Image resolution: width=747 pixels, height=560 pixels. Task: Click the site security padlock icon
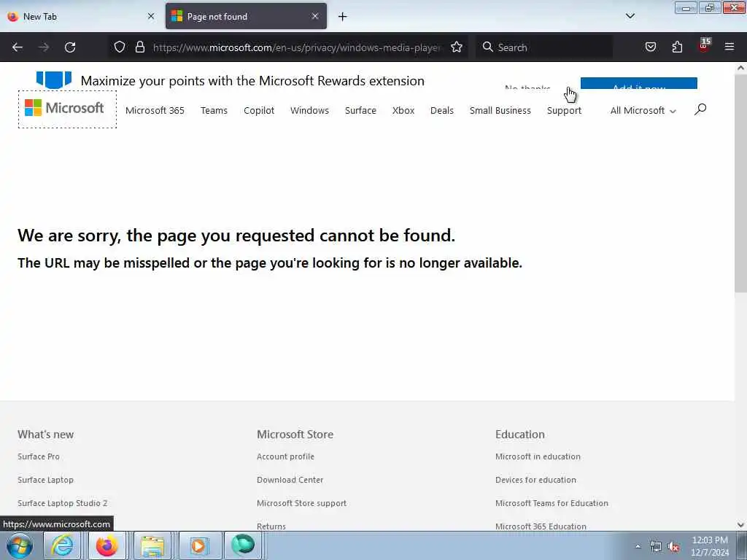139,47
